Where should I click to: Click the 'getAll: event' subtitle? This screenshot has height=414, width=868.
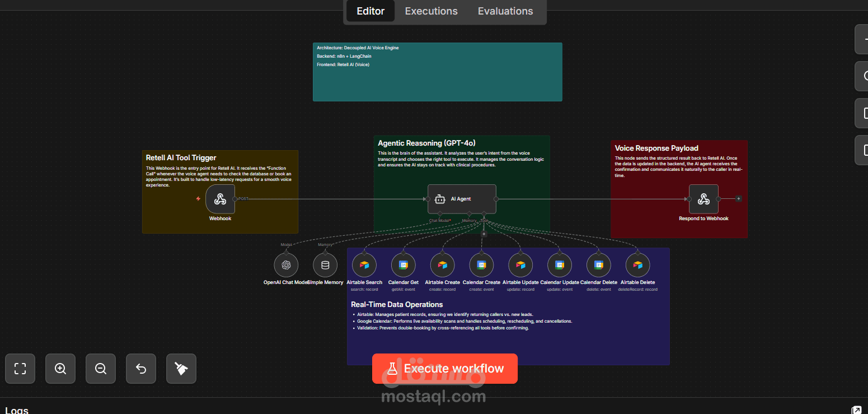point(403,290)
